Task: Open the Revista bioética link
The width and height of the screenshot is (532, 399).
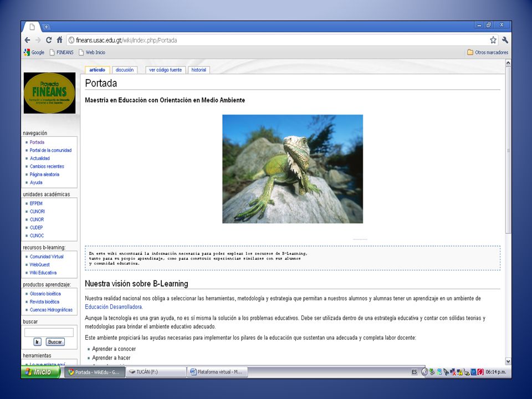Action: [x=44, y=302]
